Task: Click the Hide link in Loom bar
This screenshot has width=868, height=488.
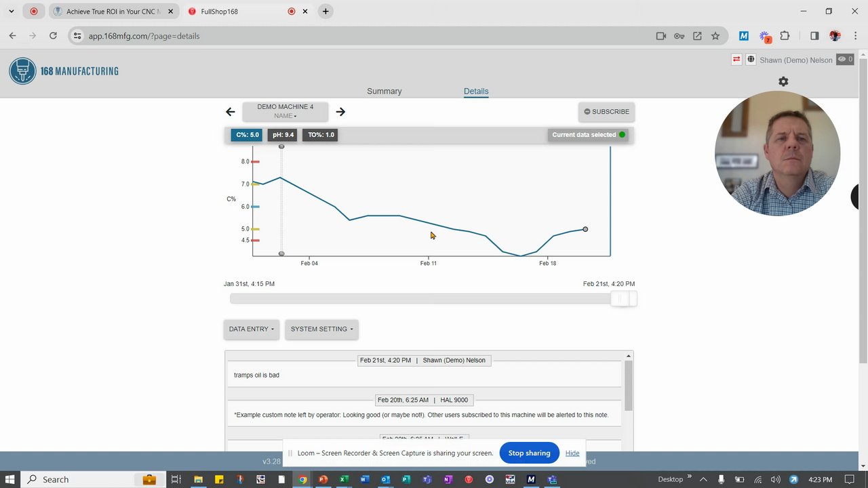Action: point(572,453)
